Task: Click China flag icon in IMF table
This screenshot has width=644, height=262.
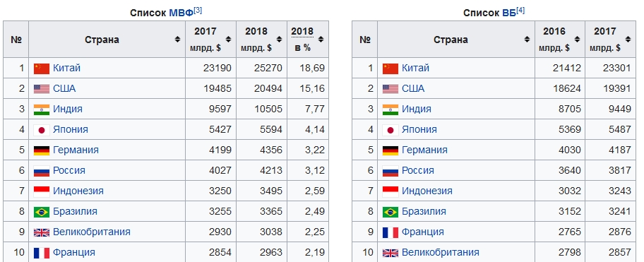Action: pos(42,69)
